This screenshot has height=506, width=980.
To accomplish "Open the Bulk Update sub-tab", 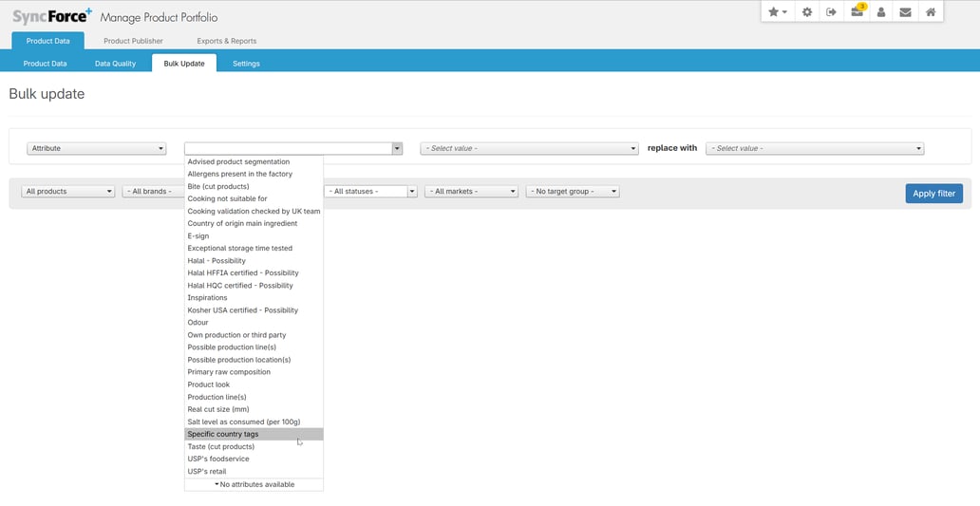I will click(x=184, y=63).
